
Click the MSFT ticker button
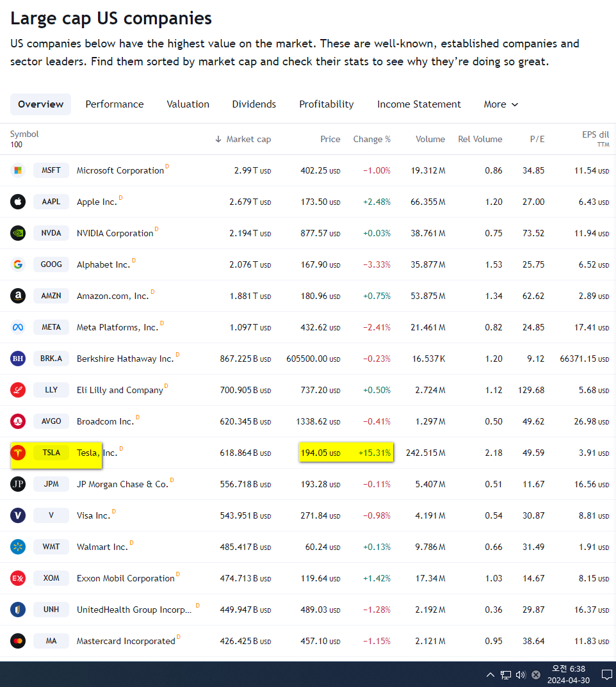coord(51,170)
